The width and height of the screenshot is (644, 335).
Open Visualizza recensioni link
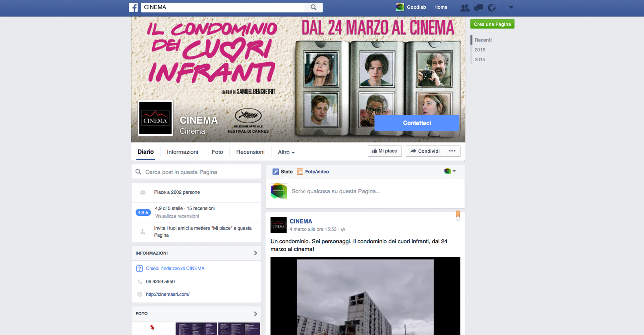click(x=177, y=216)
